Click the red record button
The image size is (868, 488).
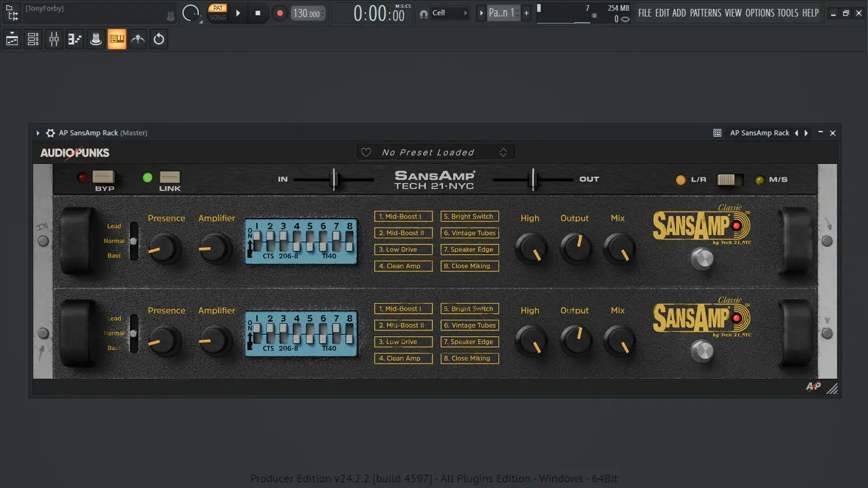pos(280,13)
